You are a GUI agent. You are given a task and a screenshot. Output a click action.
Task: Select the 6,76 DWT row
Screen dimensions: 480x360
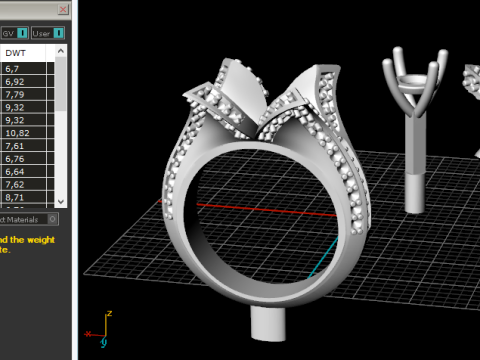pyautogui.click(x=23, y=159)
